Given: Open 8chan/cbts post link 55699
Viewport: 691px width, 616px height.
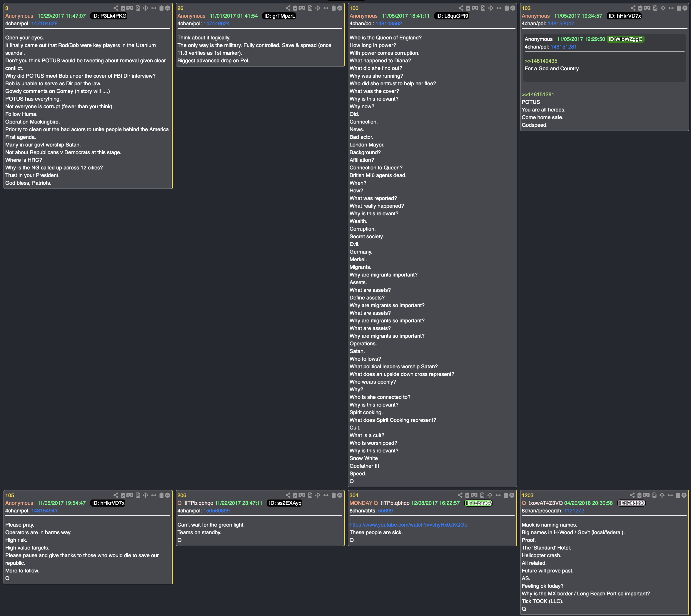Looking at the screenshot, I should coord(385,511).
